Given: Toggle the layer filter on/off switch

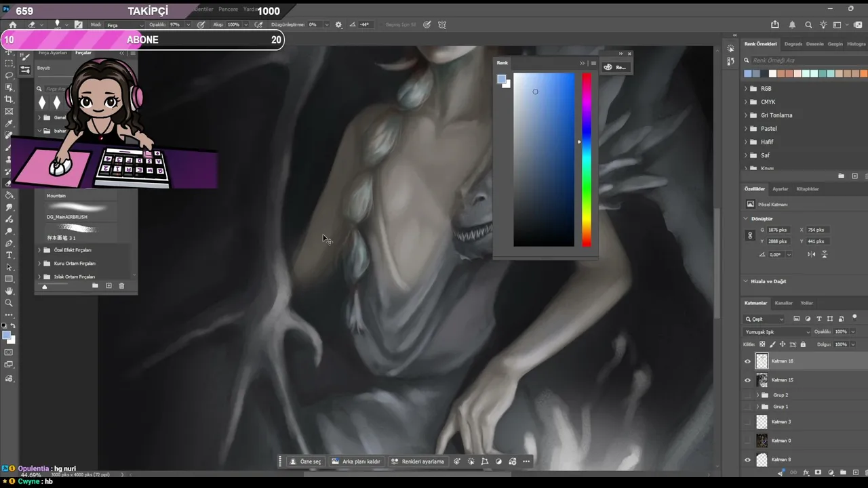Looking at the screenshot, I should click(x=854, y=317).
